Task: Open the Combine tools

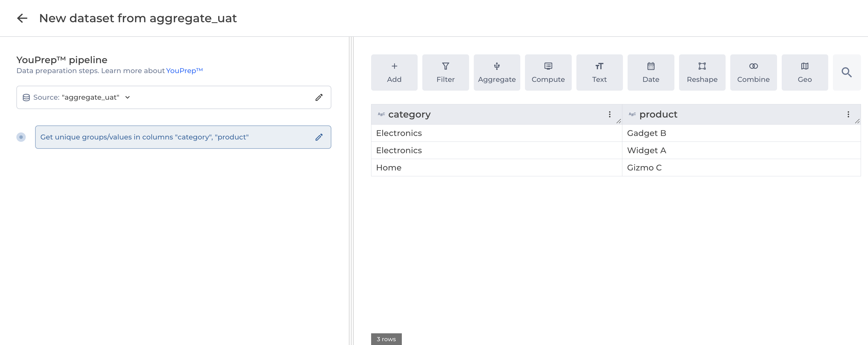Action: point(753,73)
